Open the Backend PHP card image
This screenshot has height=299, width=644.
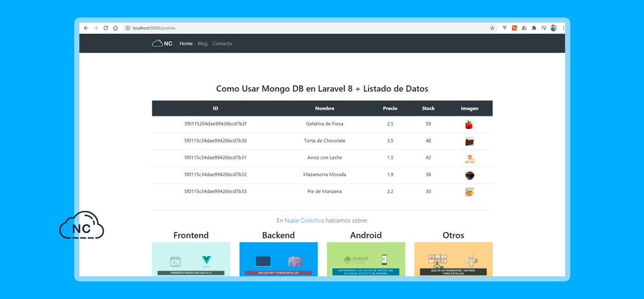point(279,259)
